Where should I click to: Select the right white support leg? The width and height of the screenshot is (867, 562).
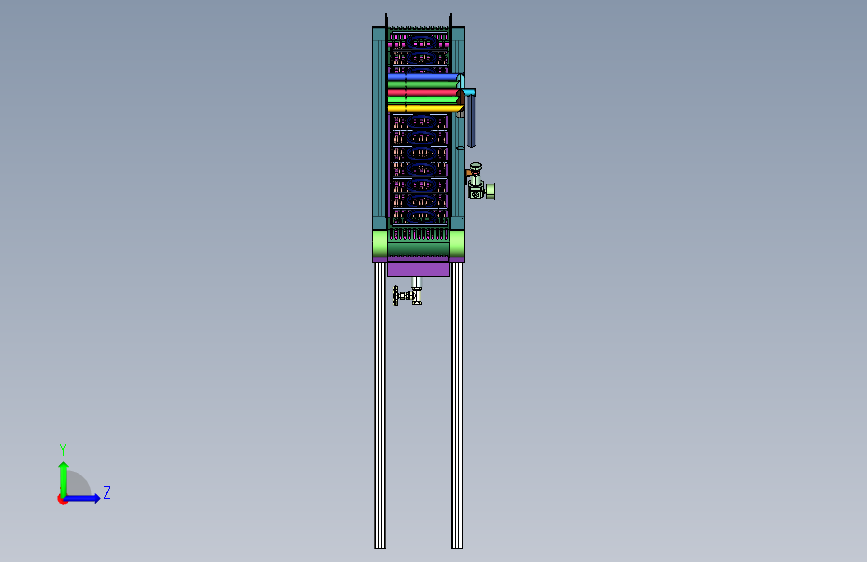[457, 405]
